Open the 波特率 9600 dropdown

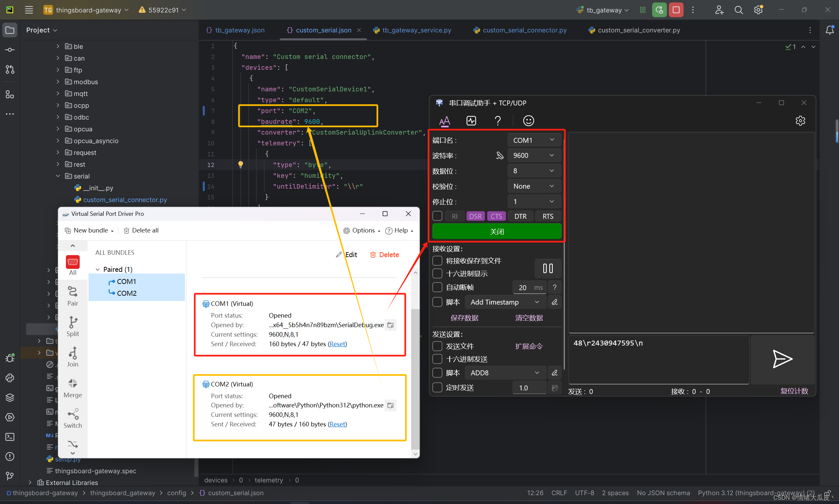[x=533, y=156]
